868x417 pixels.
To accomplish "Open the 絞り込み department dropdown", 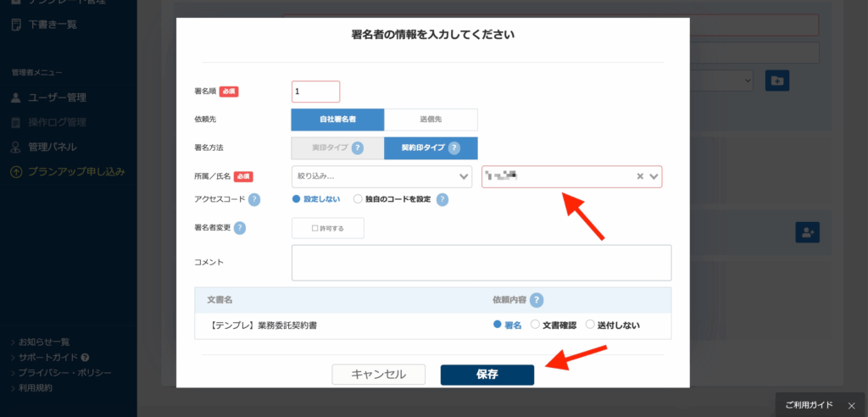I will click(382, 176).
